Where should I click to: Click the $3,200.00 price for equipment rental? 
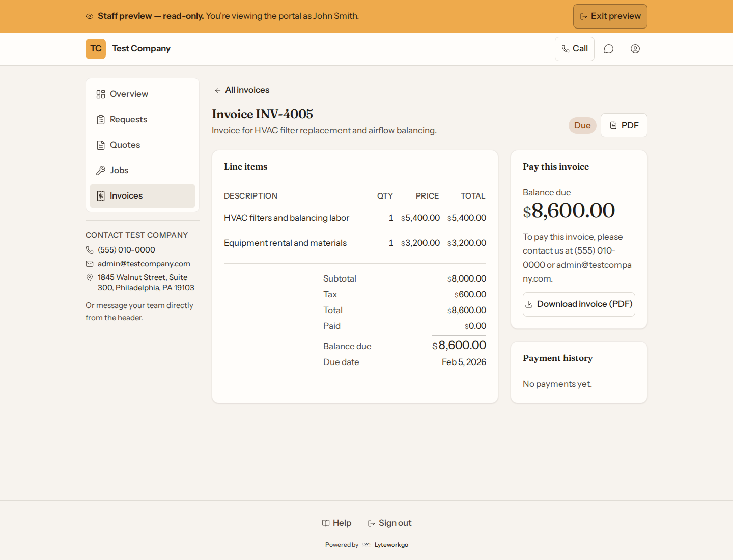(420, 243)
